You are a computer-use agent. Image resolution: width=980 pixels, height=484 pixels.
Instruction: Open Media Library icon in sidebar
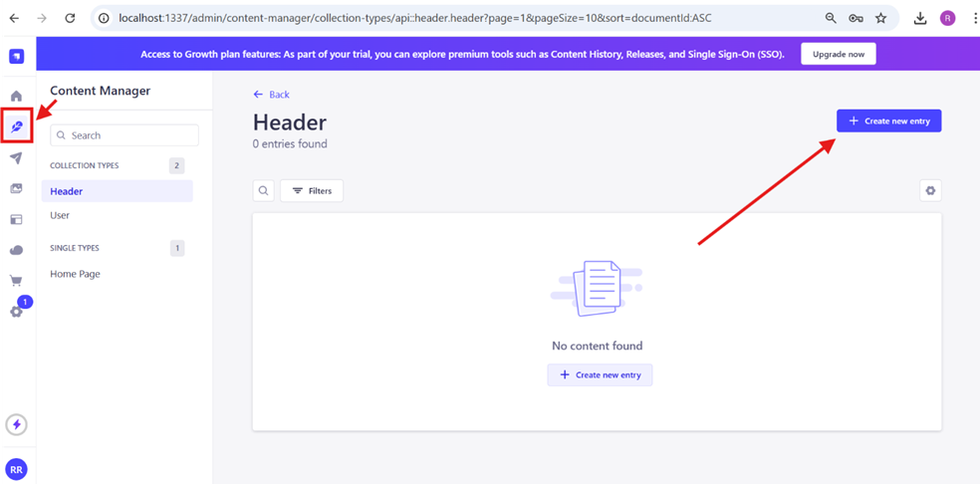click(17, 188)
